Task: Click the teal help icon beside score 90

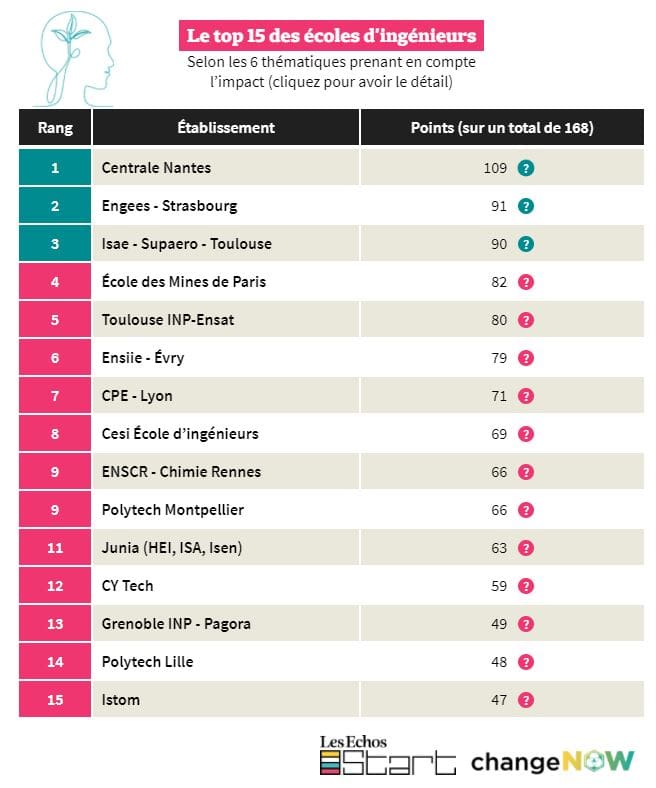Action: click(x=526, y=244)
